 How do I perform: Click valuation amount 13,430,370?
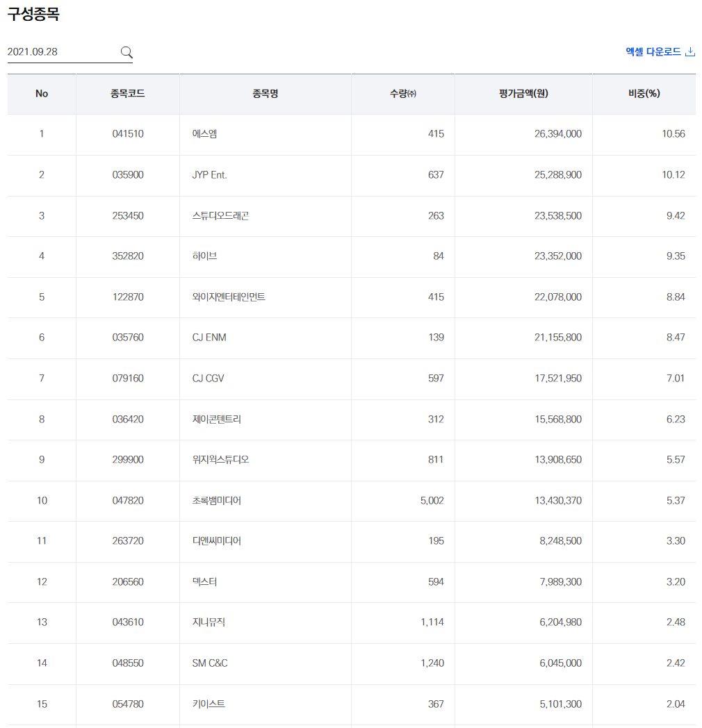pyautogui.click(x=558, y=500)
